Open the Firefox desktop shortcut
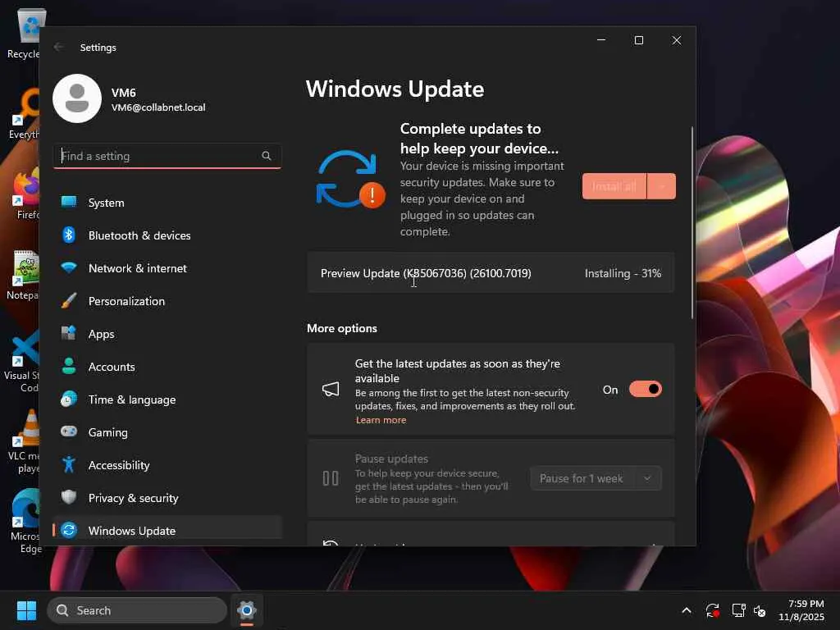 point(26,194)
